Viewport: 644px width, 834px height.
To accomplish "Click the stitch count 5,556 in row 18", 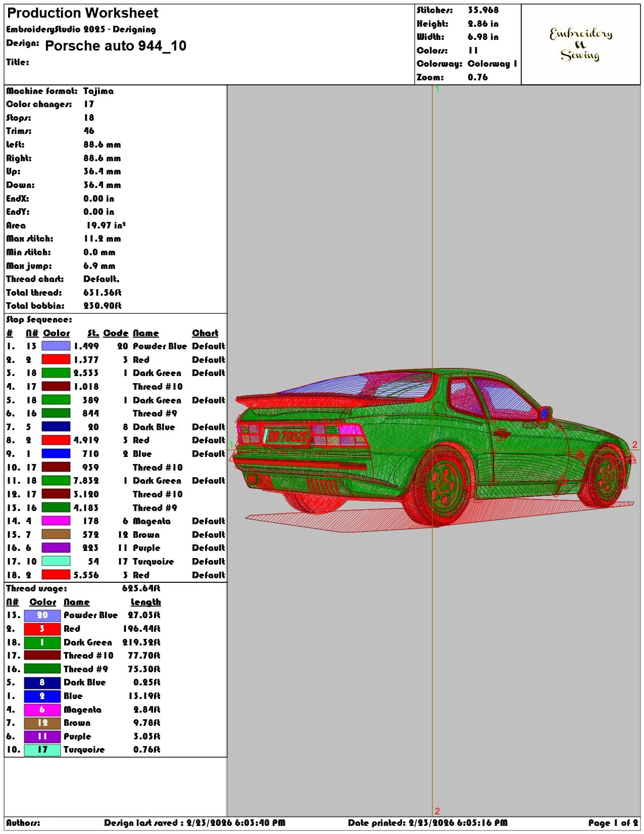I will [86, 575].
